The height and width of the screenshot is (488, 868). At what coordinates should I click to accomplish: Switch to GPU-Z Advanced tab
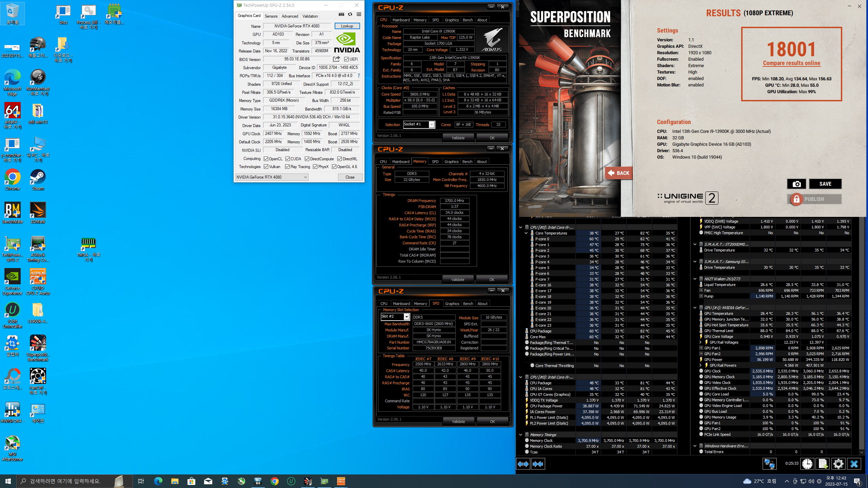point(290,16)
